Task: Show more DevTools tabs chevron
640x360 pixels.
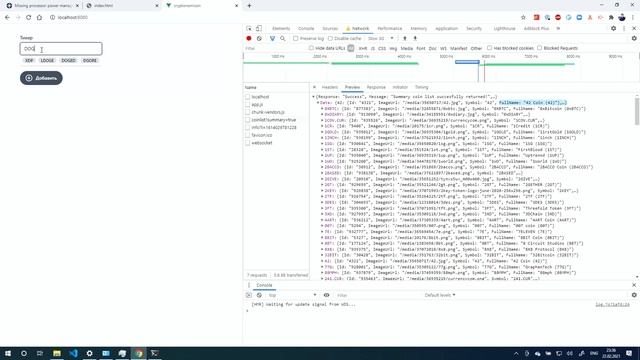Action: click(x=558, y=29)
